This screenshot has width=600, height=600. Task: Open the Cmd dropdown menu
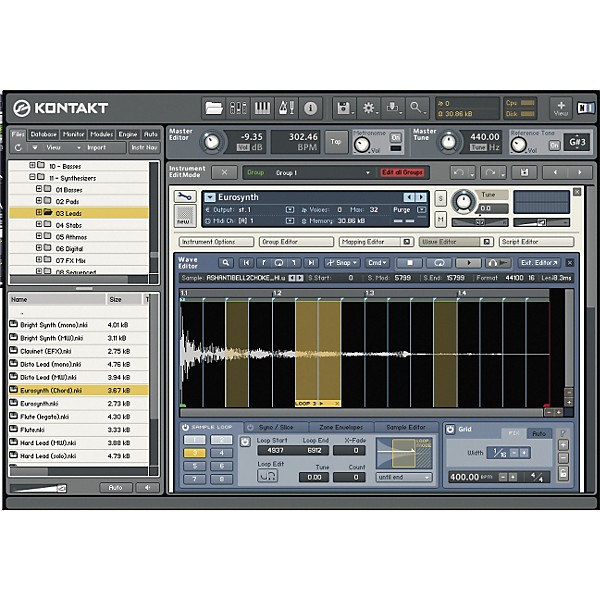point(377,262)
